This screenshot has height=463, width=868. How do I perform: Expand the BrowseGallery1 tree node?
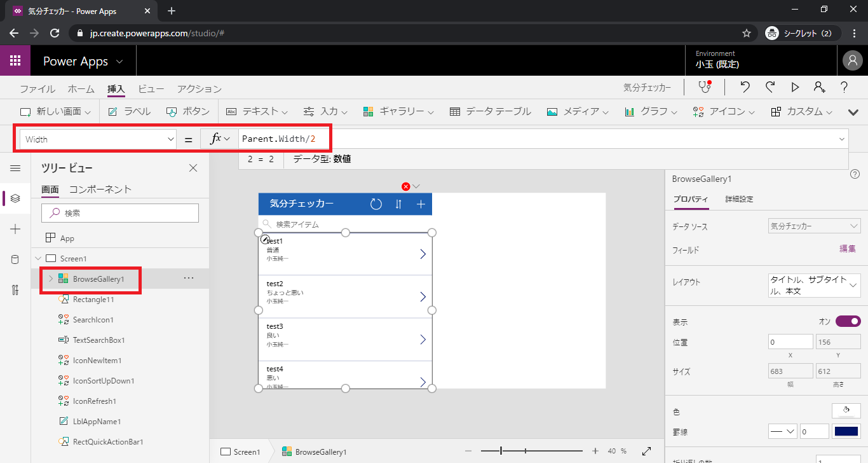click(x=51, y=279)
